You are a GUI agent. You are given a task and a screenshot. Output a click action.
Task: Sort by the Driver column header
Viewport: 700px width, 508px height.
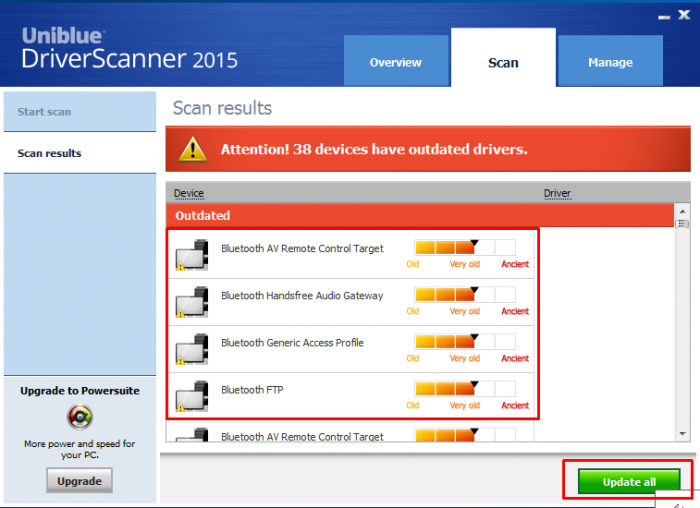click(557, 193)
